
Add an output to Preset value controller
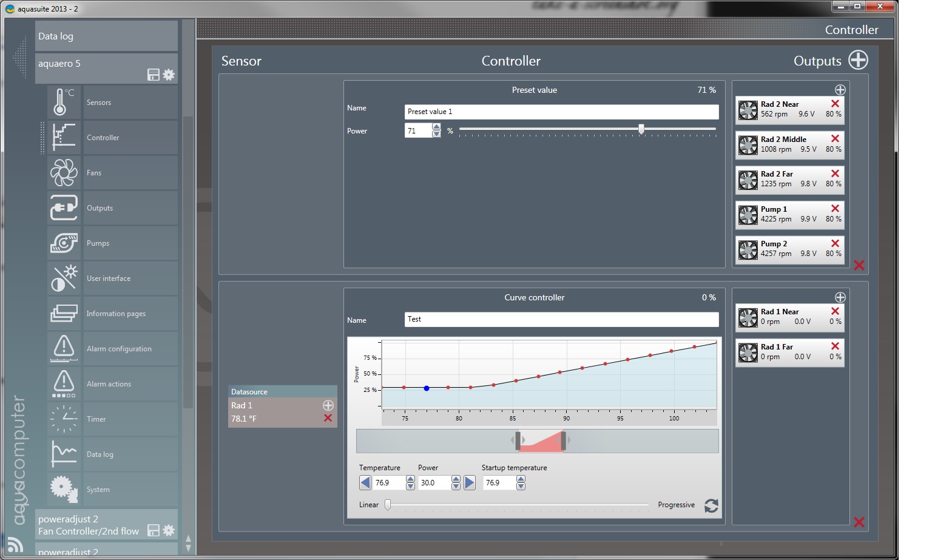pos(840,90)
